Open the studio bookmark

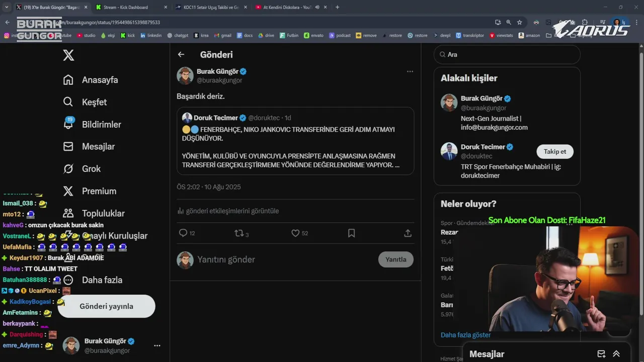86,36
